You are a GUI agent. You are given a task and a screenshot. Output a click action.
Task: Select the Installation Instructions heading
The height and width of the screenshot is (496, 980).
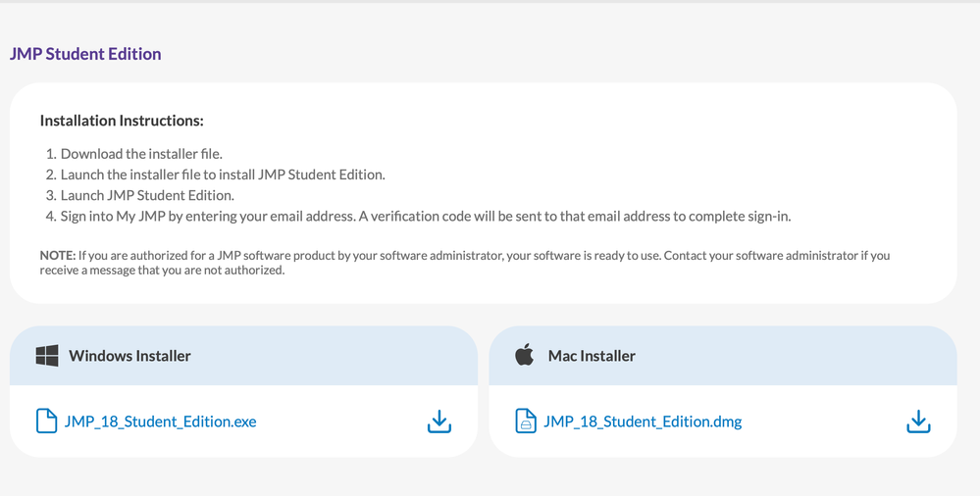122,122
